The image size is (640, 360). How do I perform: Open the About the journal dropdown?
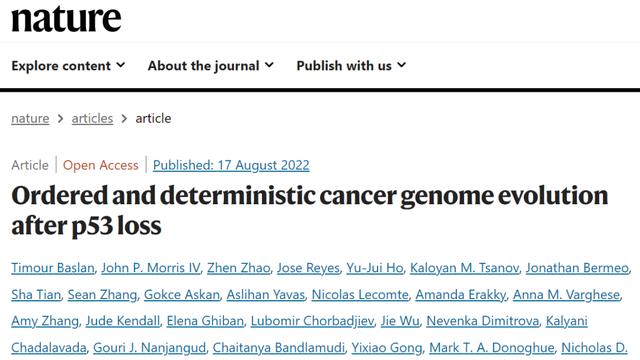[211, 66]
